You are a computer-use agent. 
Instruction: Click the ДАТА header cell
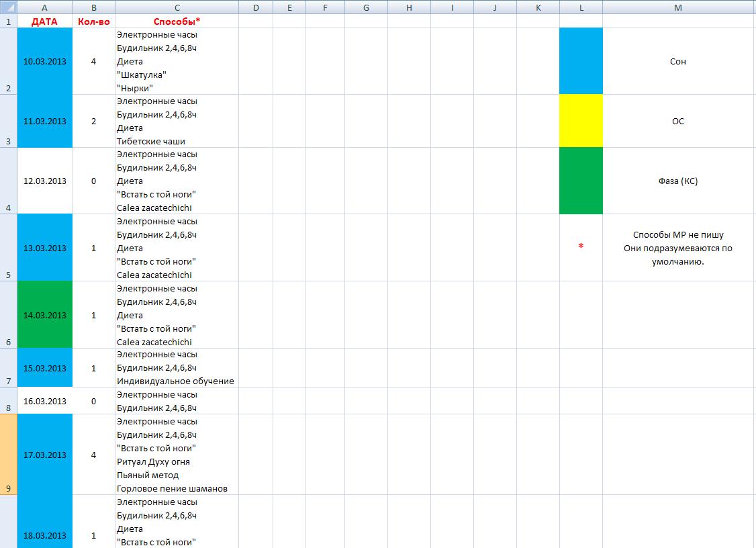(x=44, y=21)
